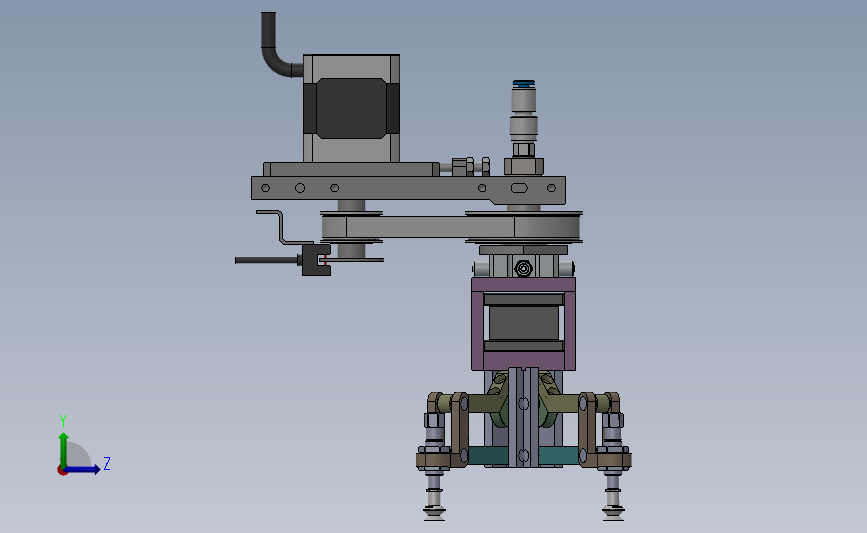Image resolution: width=867 pixels, height=533 pixels.
Task: Click the right brown linkage arm
Action: [587, 429]
